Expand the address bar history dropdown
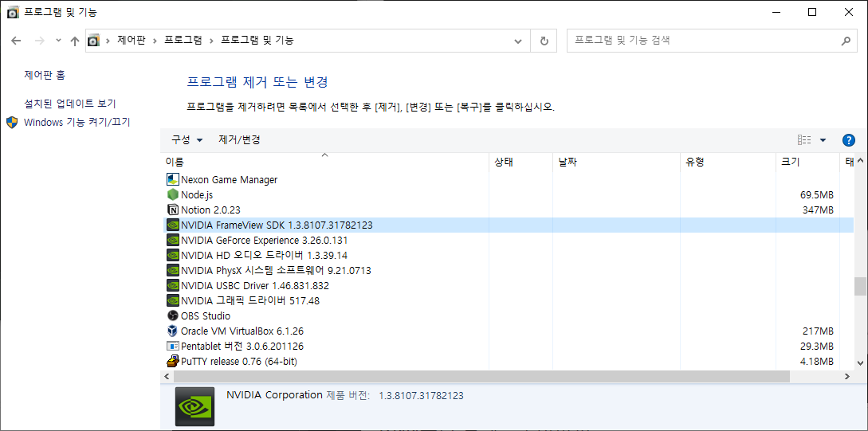The width and height of the screenshot is (868, 431). click(x=518, y=41)
